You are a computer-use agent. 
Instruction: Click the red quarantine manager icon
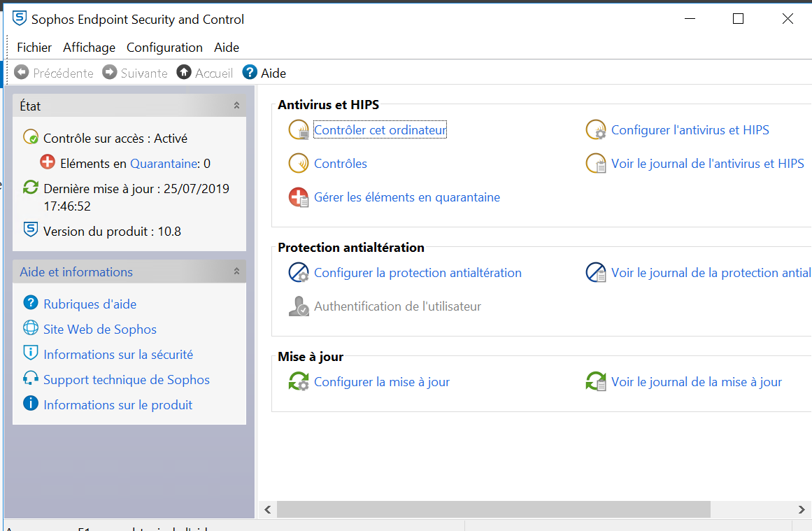[x=299, y=197]
